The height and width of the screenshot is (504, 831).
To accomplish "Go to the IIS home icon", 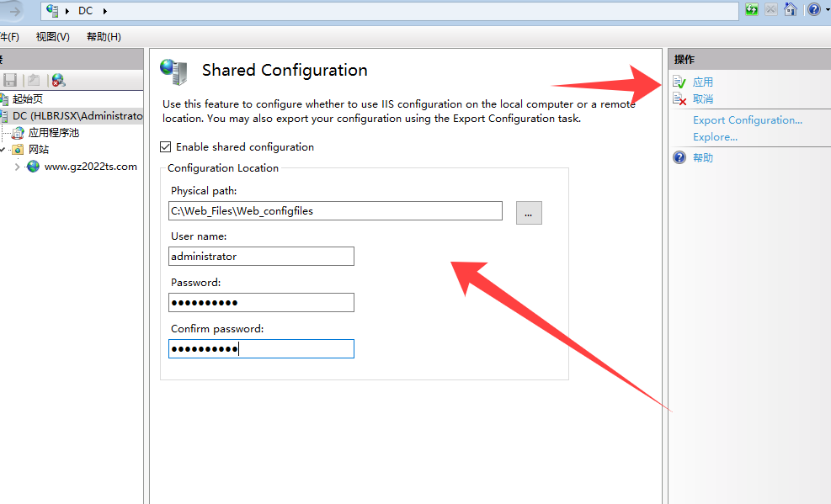I will coord(790,10).
